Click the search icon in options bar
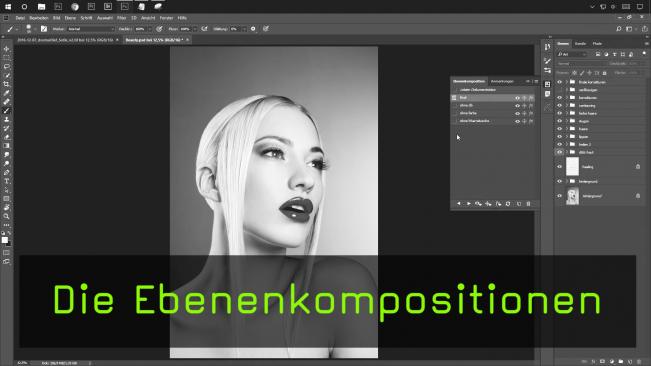Image resolution: width=651 pixels, height=366 pixels. [619, 29]
